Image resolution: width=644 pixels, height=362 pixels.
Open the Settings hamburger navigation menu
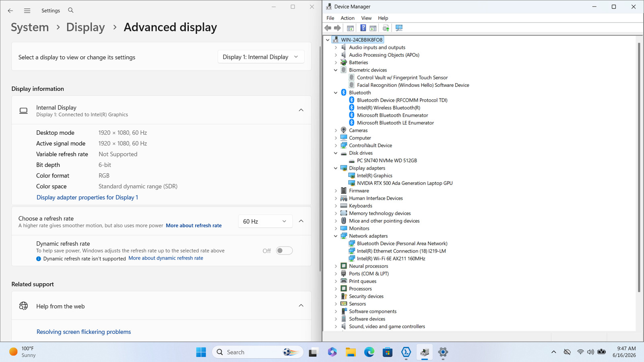[27, 10]
